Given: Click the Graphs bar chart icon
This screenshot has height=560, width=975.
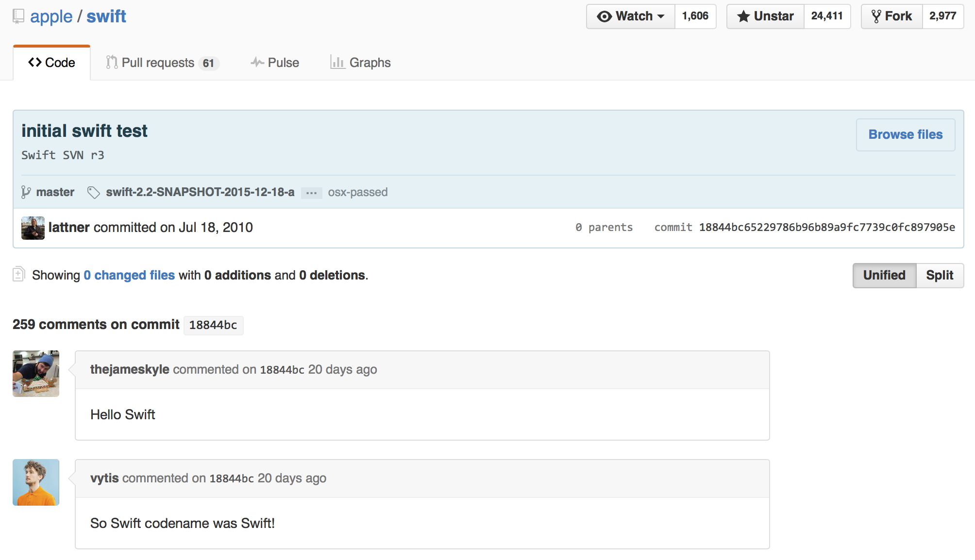Looking at the screenshot, I should (337, 62).
